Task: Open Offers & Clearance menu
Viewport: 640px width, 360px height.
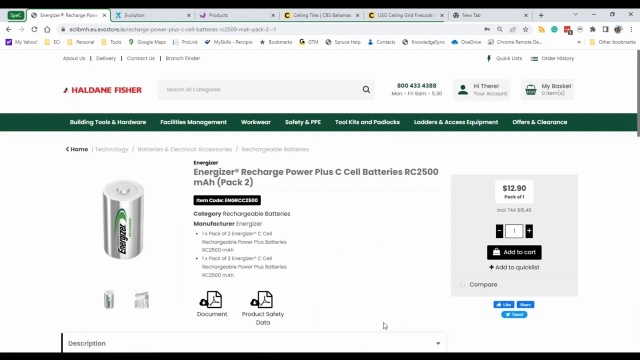Action: (540, 122)
